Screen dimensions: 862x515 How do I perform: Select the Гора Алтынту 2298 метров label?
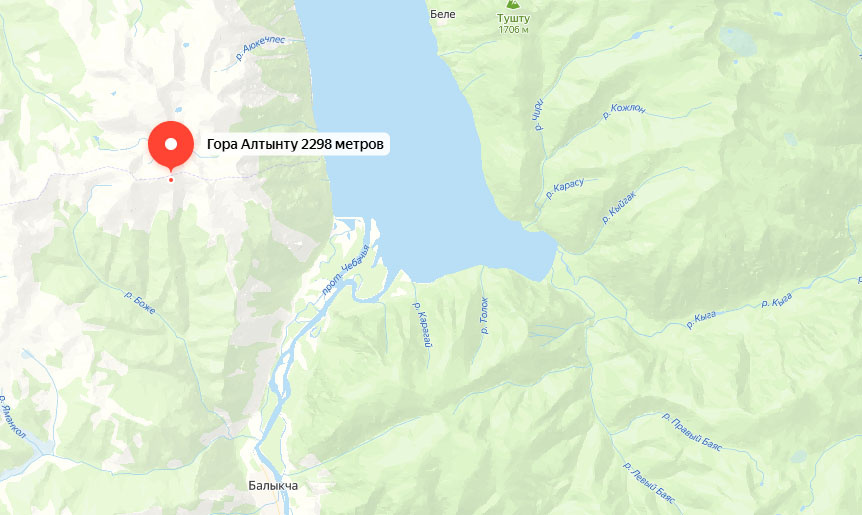(x=295, y=144)
